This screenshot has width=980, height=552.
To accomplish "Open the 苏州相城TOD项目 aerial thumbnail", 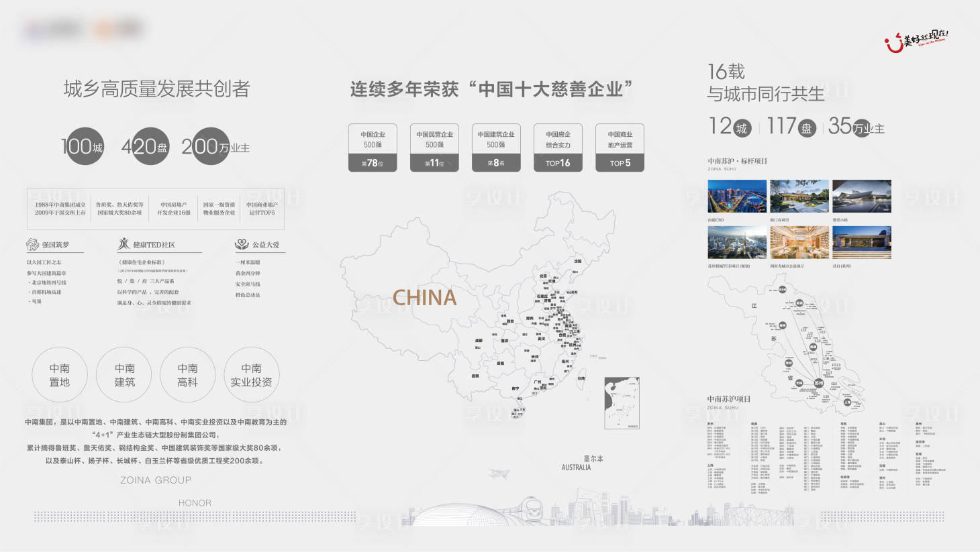I will (737, 242).
